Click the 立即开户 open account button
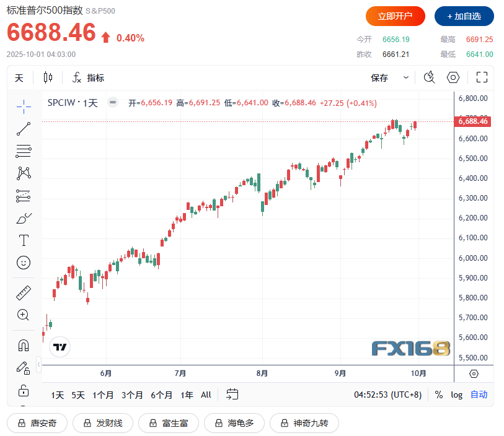Image resolution: width=504 pixels, height=436 pixels. click(396, 16)
